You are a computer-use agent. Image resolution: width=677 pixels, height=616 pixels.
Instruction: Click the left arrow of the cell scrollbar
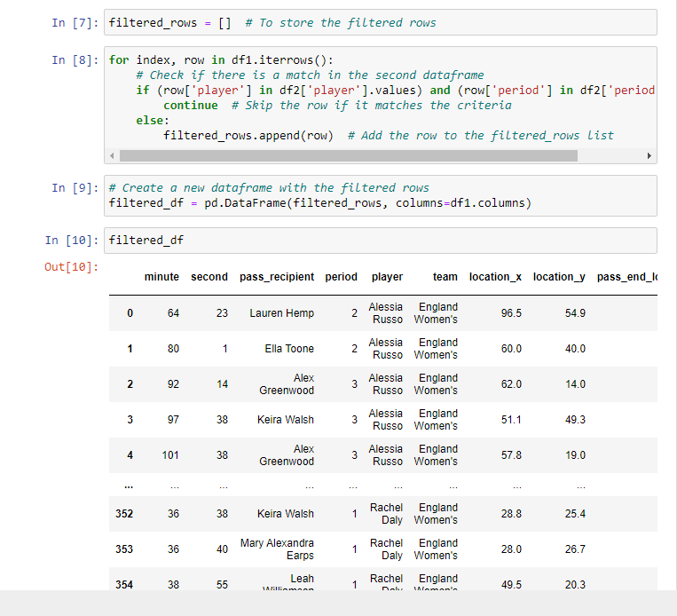[x=112, y=156]
